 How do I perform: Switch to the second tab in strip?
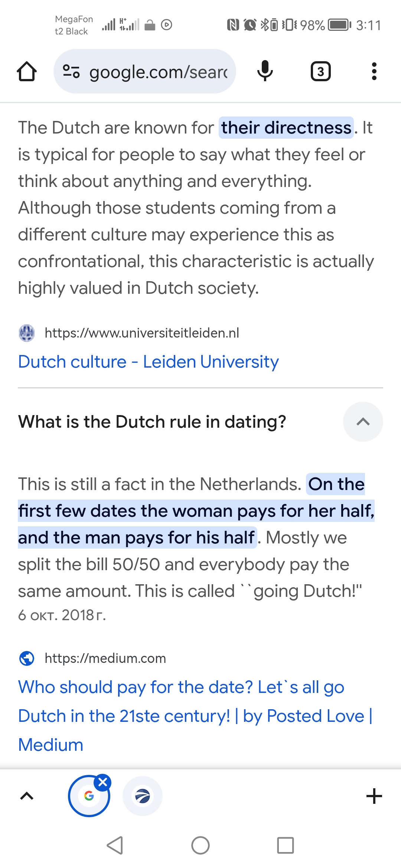pyautogui.click(x=143, y=796)
